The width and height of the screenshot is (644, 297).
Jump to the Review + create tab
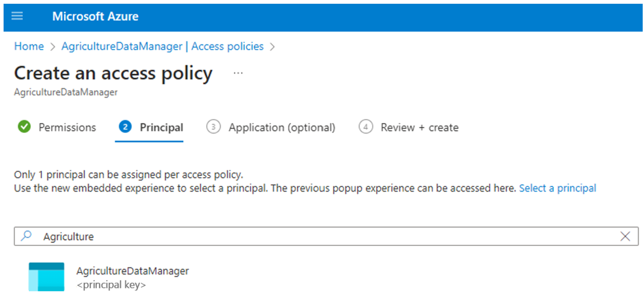click(420, 128)
